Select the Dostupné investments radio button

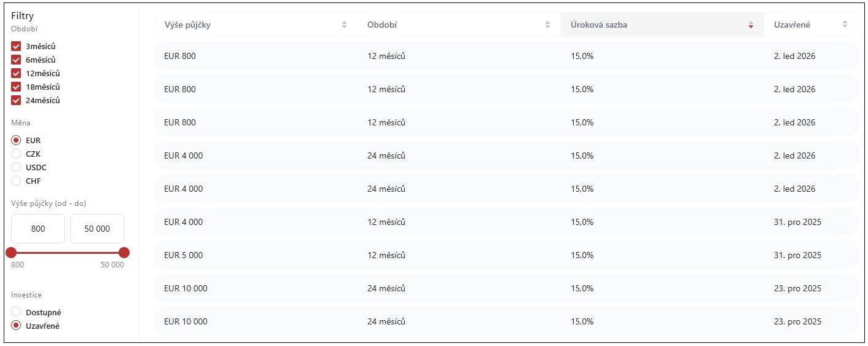click(x=17, y=312)
